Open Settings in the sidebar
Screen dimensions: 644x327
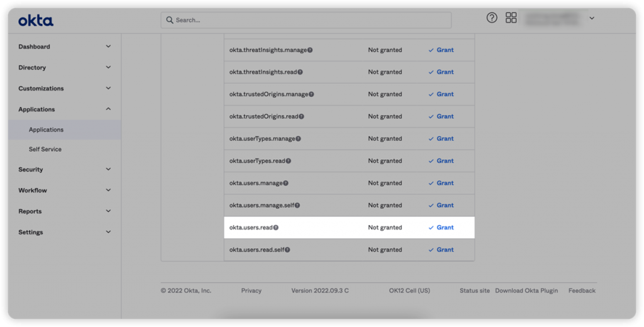(x=30, y=232)
